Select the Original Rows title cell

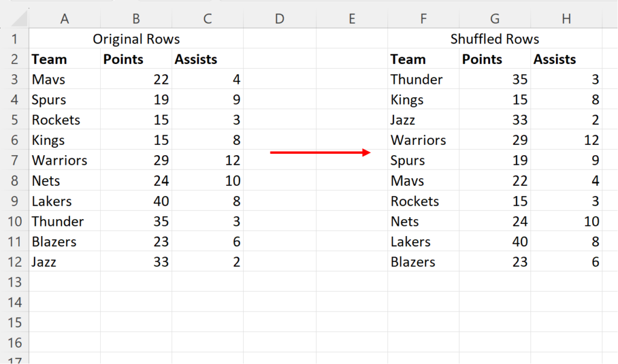pyautogui.click(x=136, y=39)
